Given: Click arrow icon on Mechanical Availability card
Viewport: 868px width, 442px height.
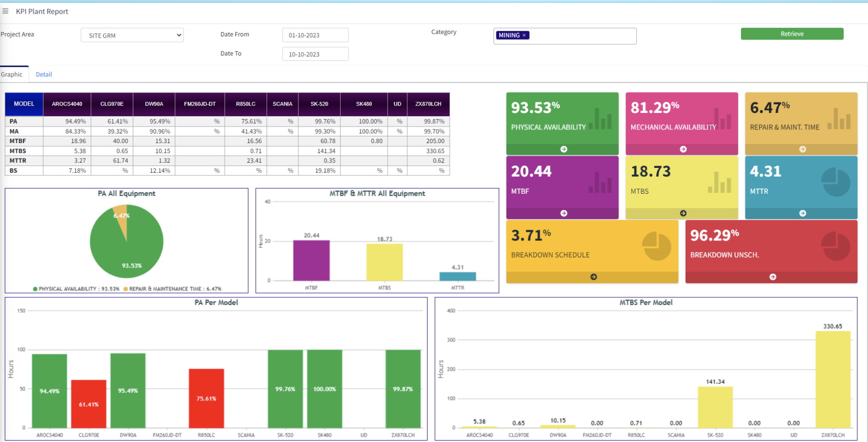Looking at the screenshot, I should 683,149.
